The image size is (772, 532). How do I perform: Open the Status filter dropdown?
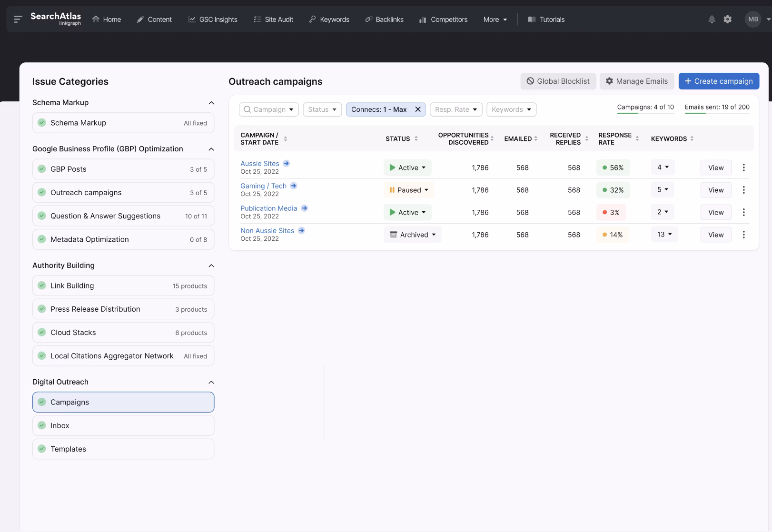click(322, 109)
